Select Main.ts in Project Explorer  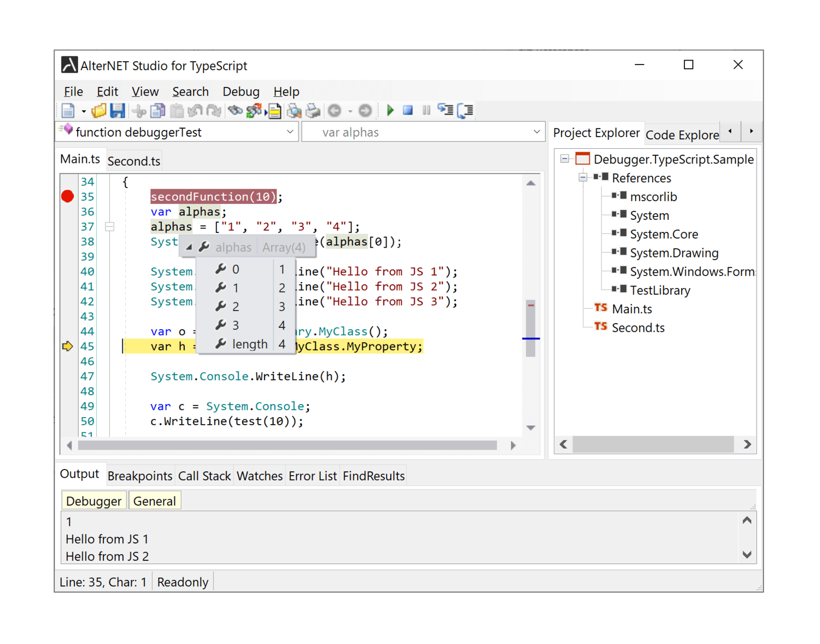[632, 308]
